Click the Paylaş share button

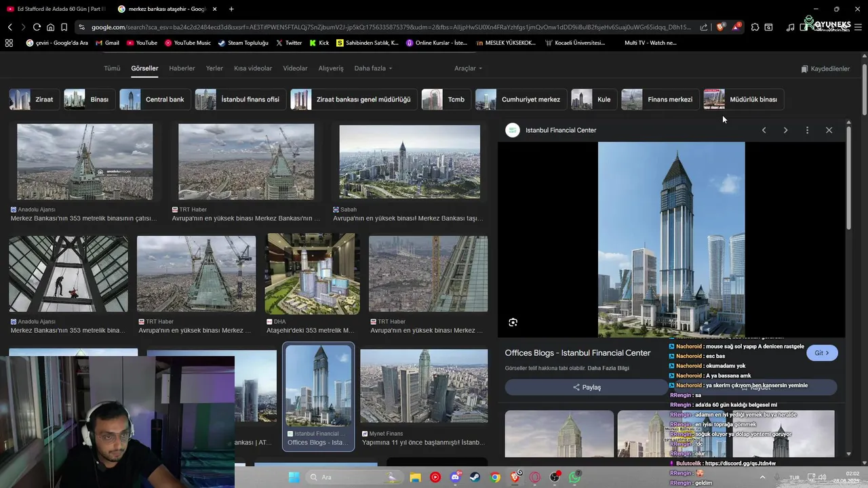click(x=587, y=387)
